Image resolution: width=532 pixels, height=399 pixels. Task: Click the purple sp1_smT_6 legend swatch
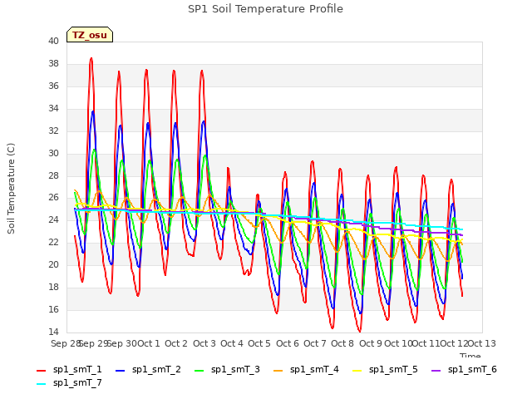(x=436, y=371)
